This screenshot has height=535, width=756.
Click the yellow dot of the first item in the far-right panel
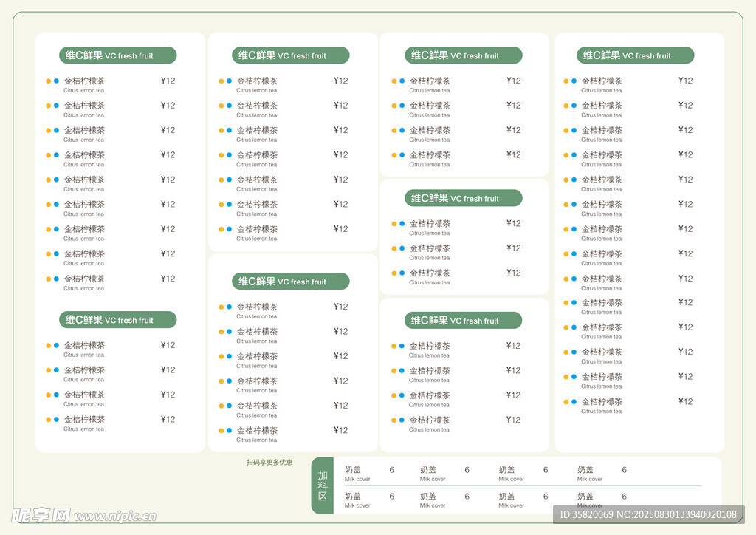(566, 81)
